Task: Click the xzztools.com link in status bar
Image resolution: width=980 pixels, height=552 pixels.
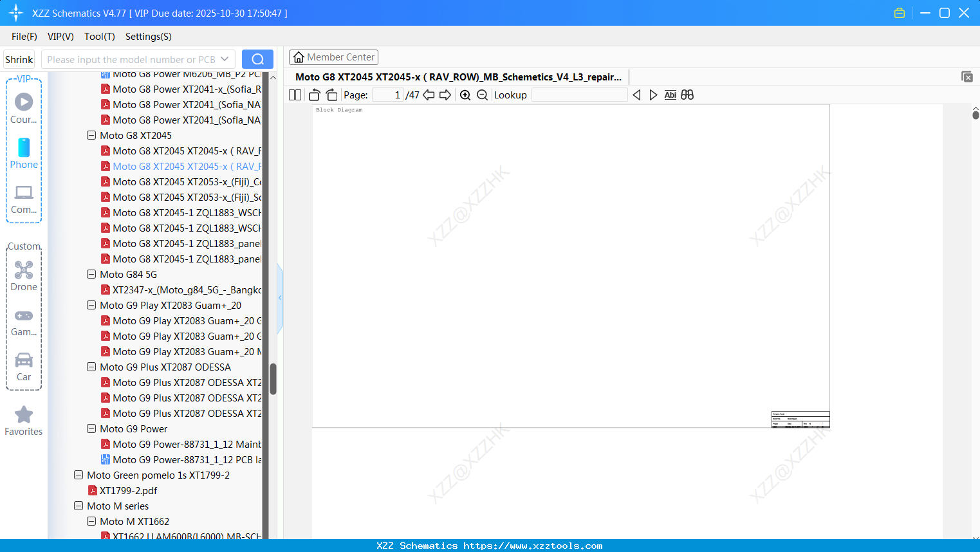Action: [533, 546]
